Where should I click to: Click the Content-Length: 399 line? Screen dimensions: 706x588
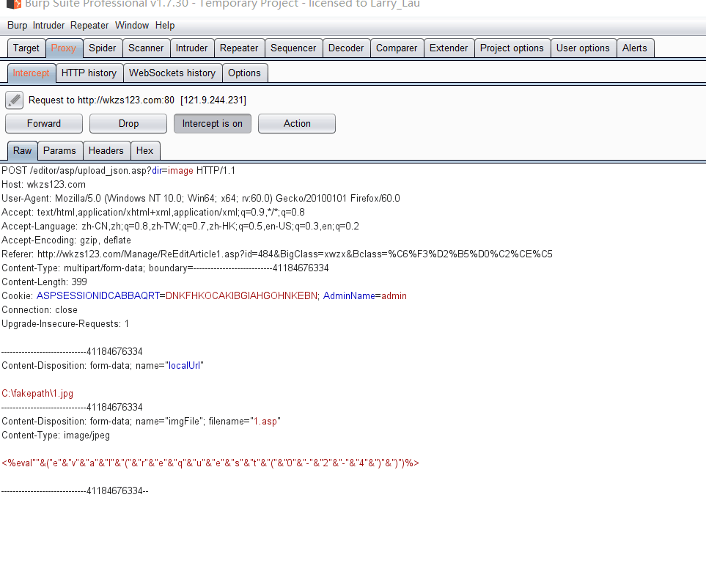click(45, 282)
